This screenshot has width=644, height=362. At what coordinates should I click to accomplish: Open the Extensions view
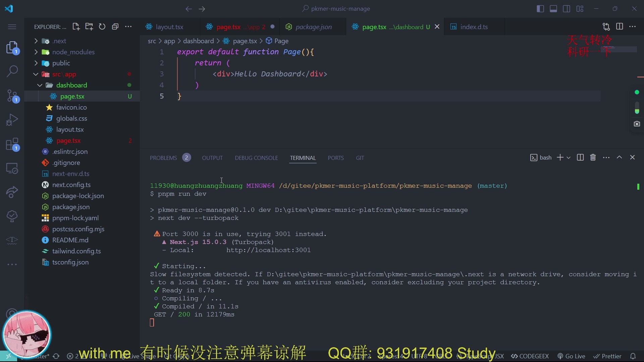tap(12, 144)
